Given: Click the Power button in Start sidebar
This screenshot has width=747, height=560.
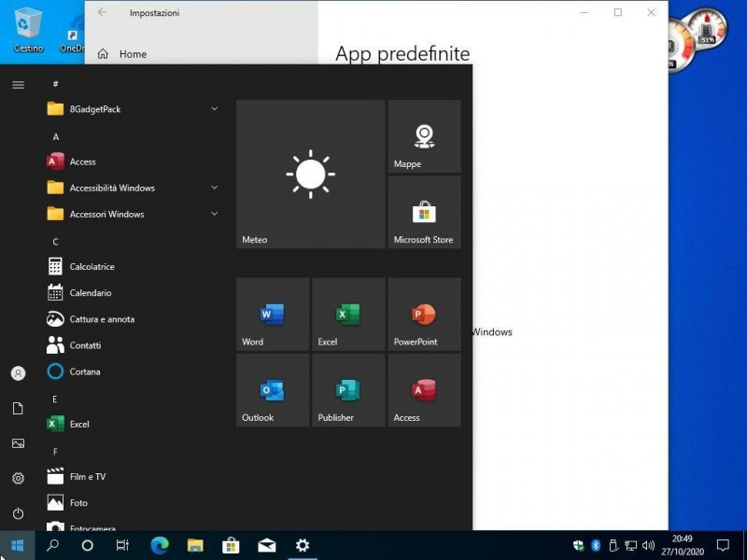Looking at the screenshot, I should (18, 513).
